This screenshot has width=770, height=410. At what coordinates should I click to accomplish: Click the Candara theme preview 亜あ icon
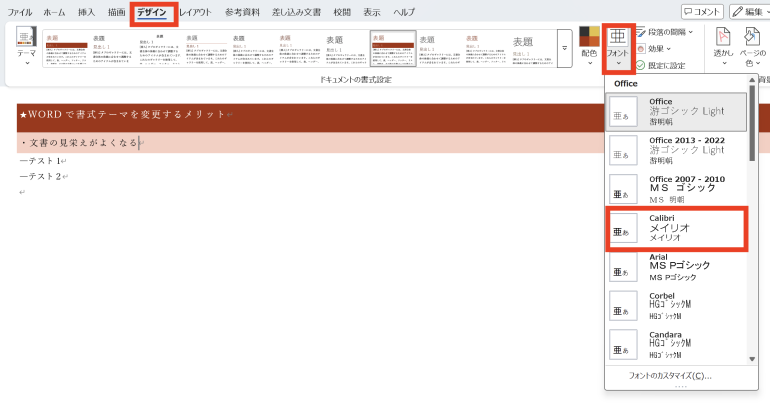pyautogui.click(x=623, y=345)
